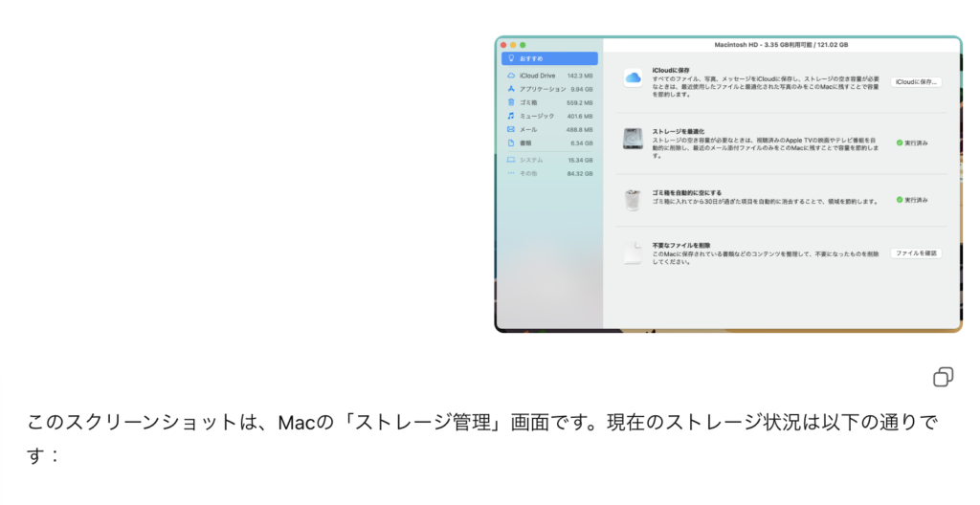Click the blue iCloud icon for iCloudに保存
The image size is (980, 505).
pyautogui.click(x=633, y=78)
